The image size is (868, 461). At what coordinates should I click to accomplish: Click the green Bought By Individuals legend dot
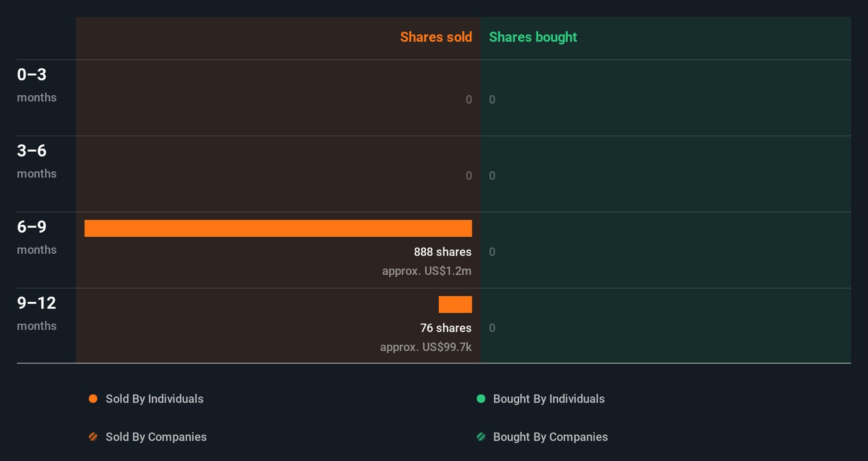pos(481,399)
